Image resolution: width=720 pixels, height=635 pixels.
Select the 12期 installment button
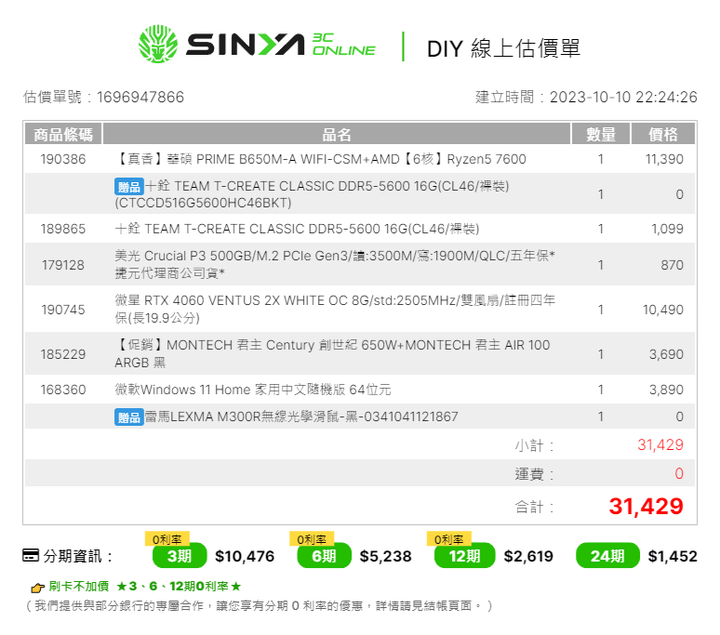pyautogui.click(x=465, y=556)
